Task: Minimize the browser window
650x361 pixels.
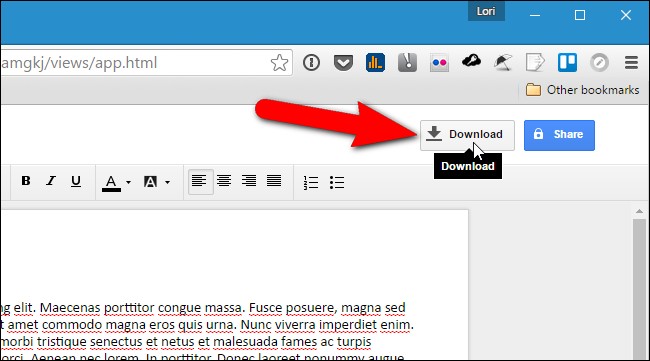Action: (535, 16)
